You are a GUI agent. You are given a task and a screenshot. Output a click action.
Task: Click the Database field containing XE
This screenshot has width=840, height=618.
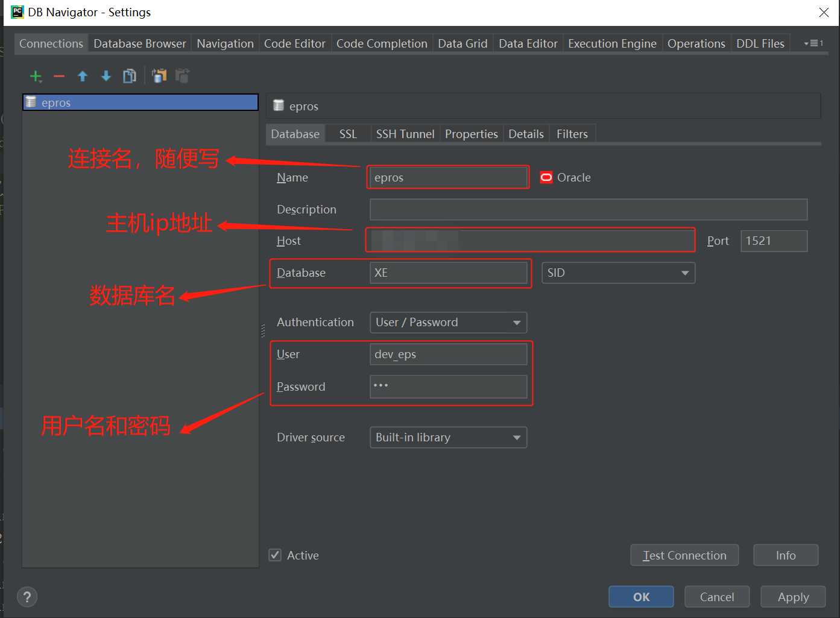(x=448, y=273)
